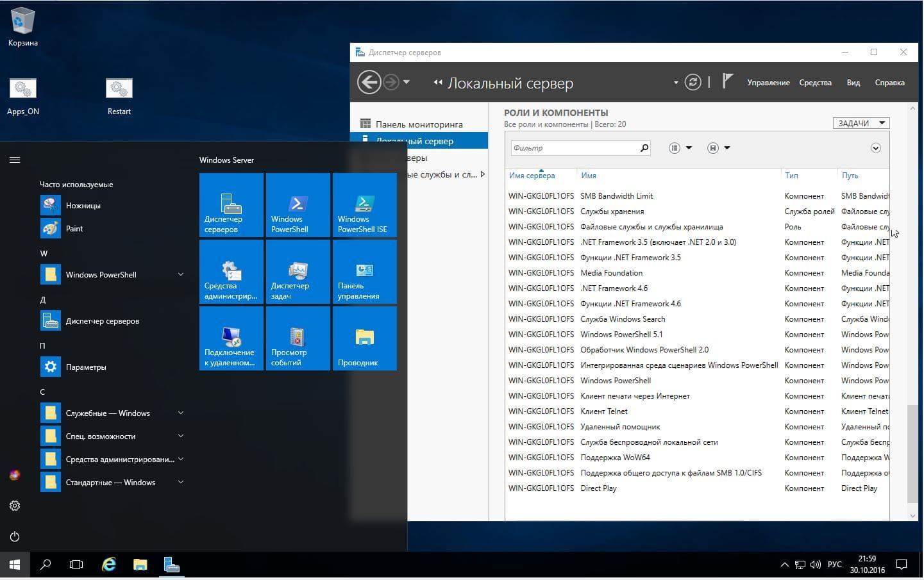Open Диспетчер серверов tile in Start menu
Screen dimensions: 924x580
click(231, 205)
